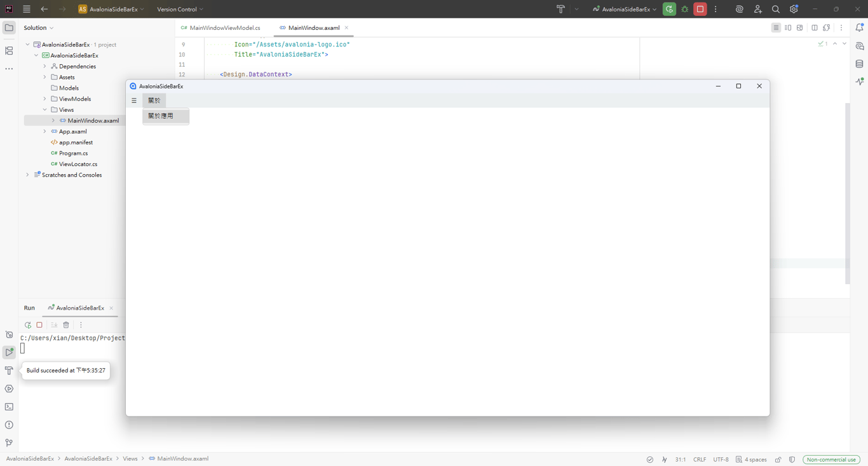
Task: Show more tool windows in left sidebar
Action: [9, 69]
